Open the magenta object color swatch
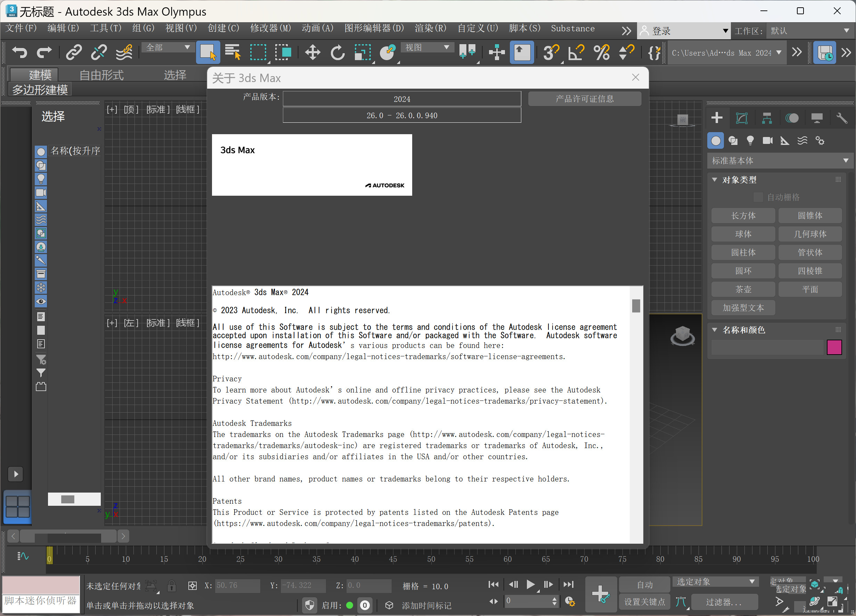 click(x=834, y=347)
